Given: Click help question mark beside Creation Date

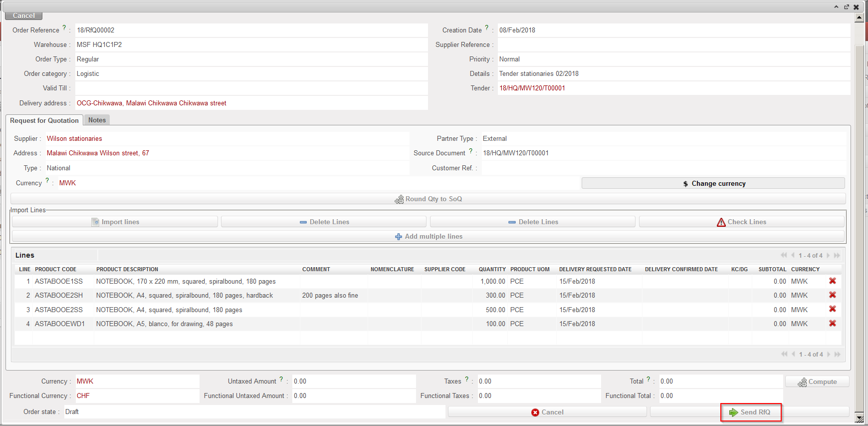Looking at the screenshot, I should [486, 28].
